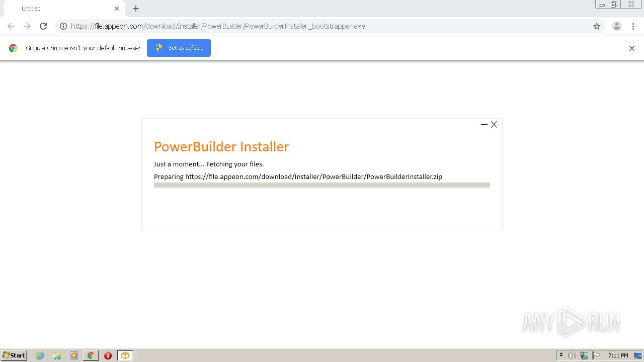Close the Untitled tab
This screenshot has width=644, height=362.
[x=117, y=9]
